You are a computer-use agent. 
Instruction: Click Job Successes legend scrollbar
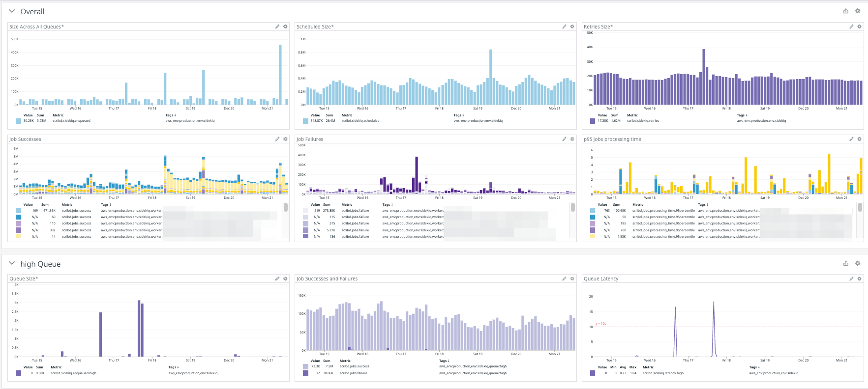coord(286,207)
